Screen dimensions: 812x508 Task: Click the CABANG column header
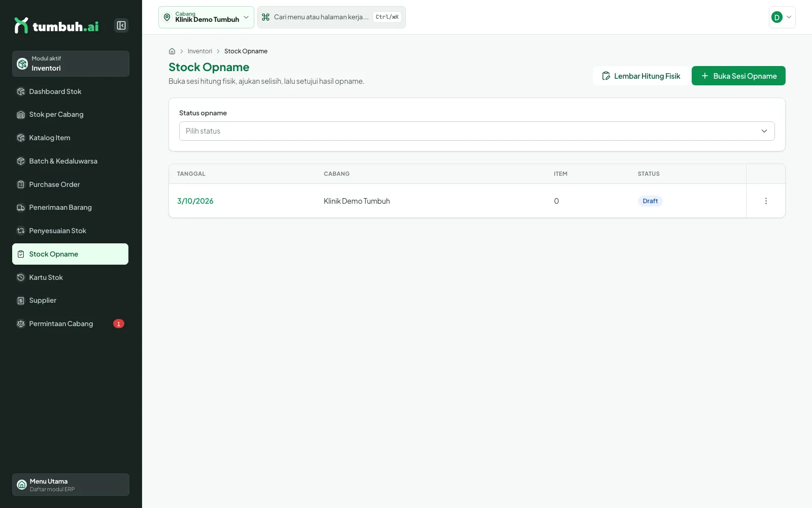pyautogui.click(x=336, y=174)
